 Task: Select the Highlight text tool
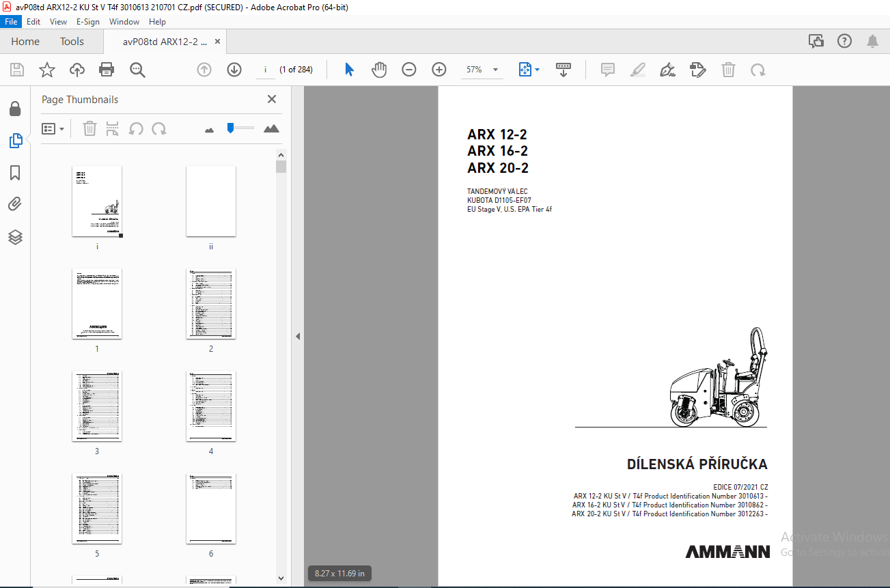tap(637, 70)
